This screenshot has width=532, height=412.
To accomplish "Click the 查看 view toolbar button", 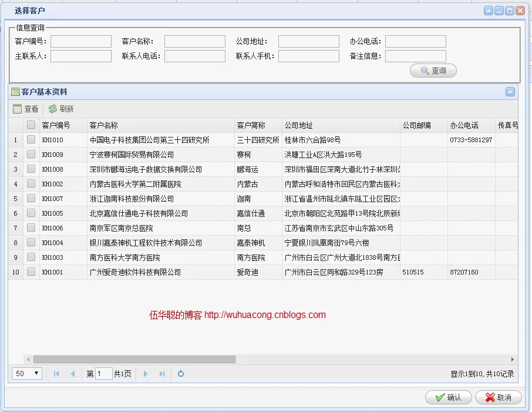I will click(x=25, y=109).
